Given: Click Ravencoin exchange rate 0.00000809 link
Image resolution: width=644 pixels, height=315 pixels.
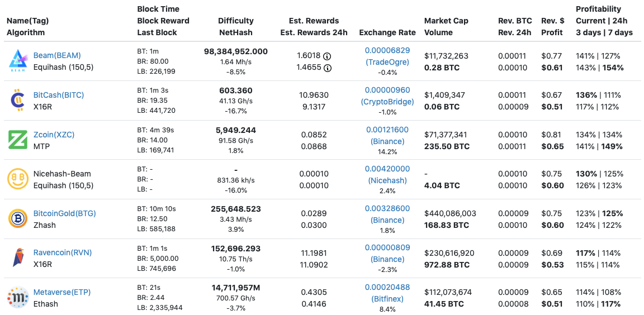Looking at the screenshot, I should point(387,247).
